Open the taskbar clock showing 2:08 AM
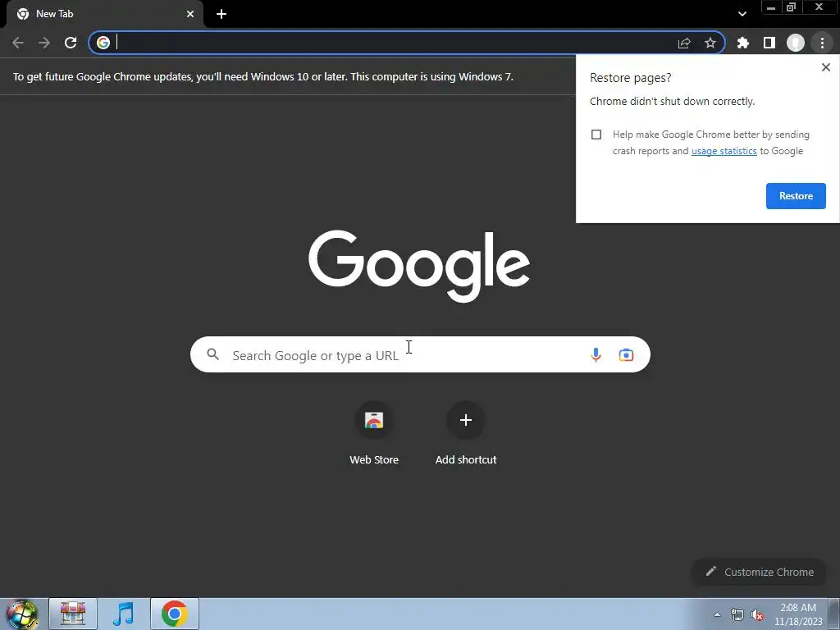This screenshot has height=630, width=840. pyautogui.click(x=798, y=614)
